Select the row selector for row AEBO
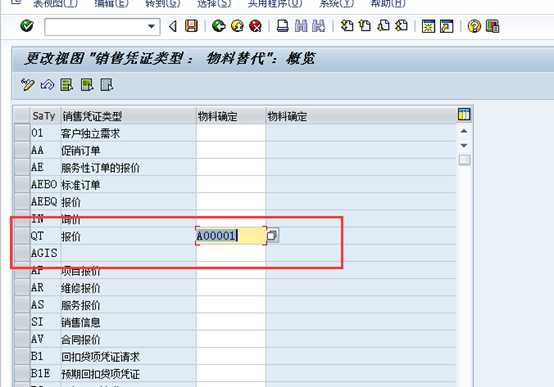 click(22, 184)
